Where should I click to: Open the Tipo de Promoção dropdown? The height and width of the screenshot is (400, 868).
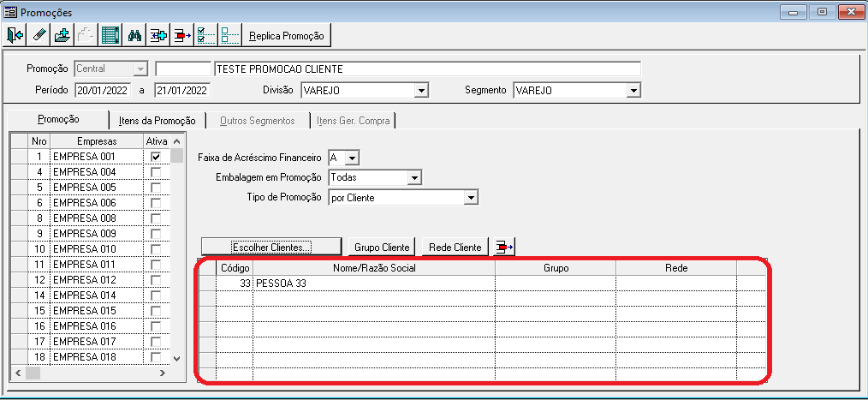[471, 198]
